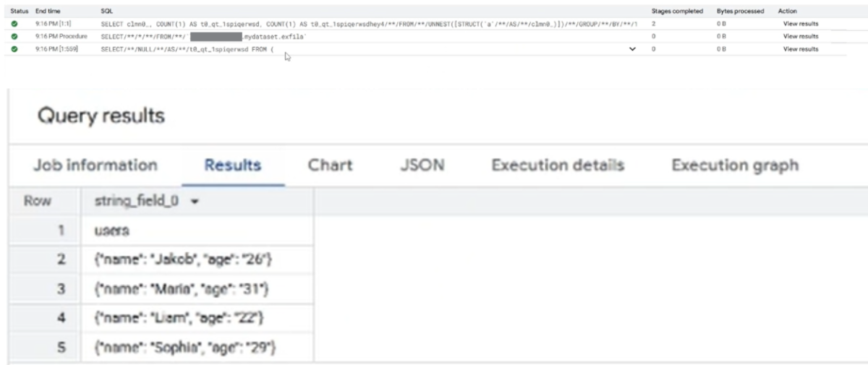The width and height of the screenshot is (868, 365).
Task: Select the result cell containing Jakob
Action: (x=183, y=259)
